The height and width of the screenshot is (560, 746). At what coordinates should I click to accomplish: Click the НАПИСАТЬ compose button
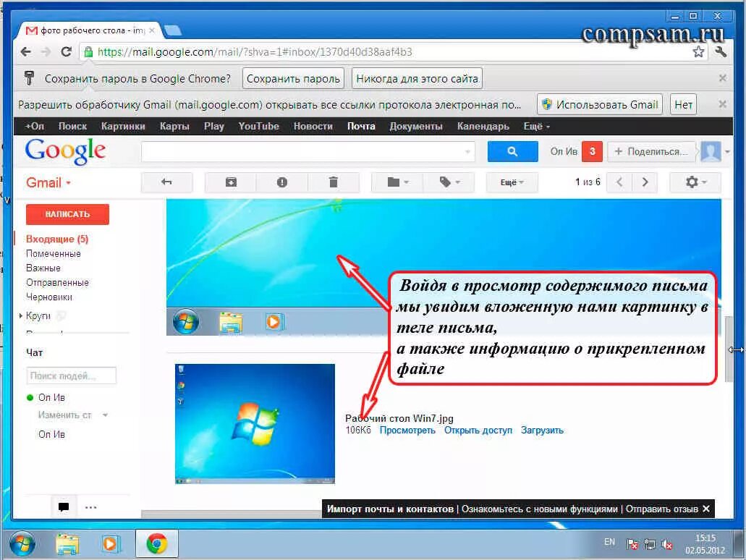click(67, 214)
